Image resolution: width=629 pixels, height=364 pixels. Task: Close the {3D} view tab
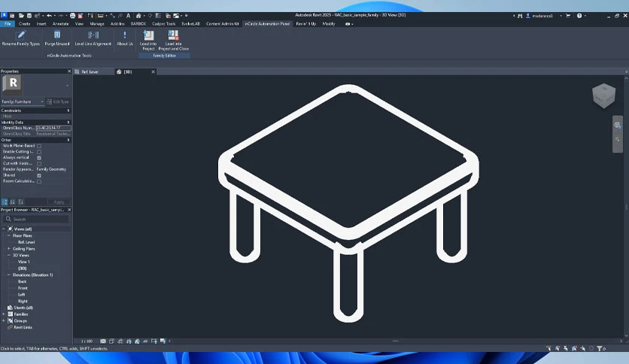pyautogui.click(x=153, y=71)
